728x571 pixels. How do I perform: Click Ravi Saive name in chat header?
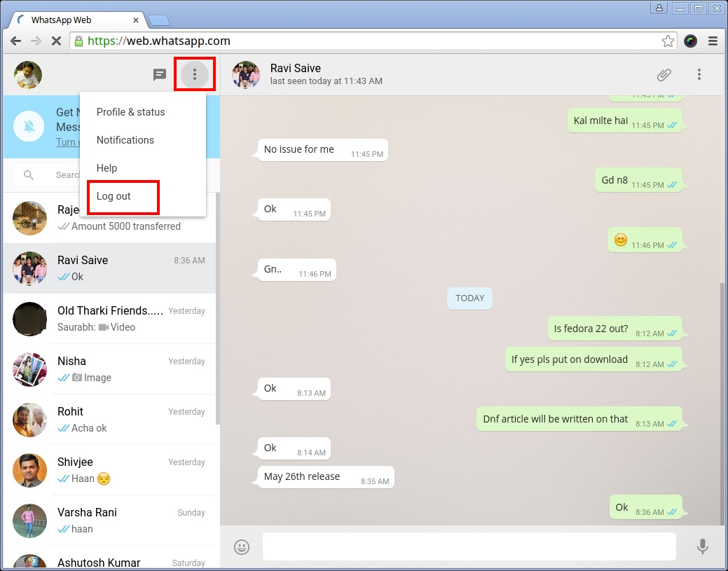click(295, 68)
